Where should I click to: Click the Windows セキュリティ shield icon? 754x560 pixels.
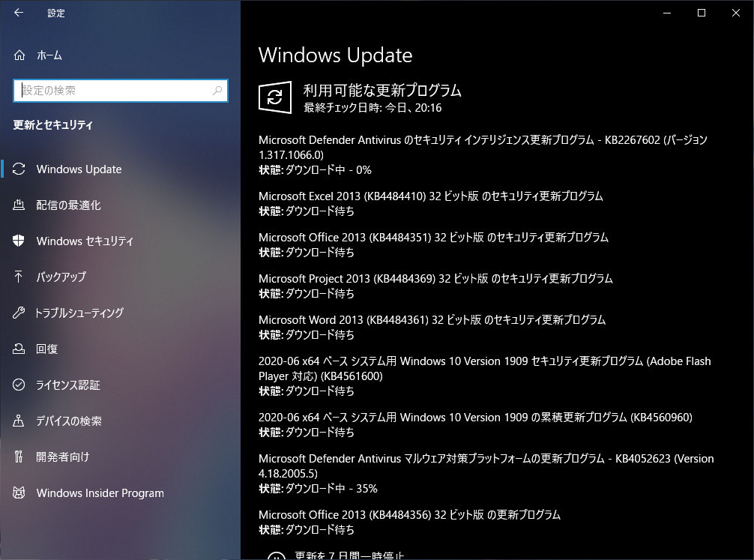[x=19, y=241]
